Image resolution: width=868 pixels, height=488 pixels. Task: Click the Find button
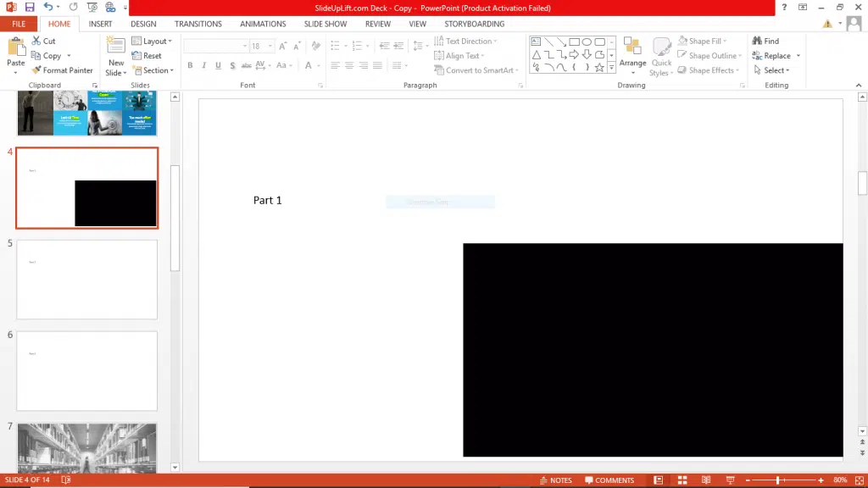coord(765,41)
